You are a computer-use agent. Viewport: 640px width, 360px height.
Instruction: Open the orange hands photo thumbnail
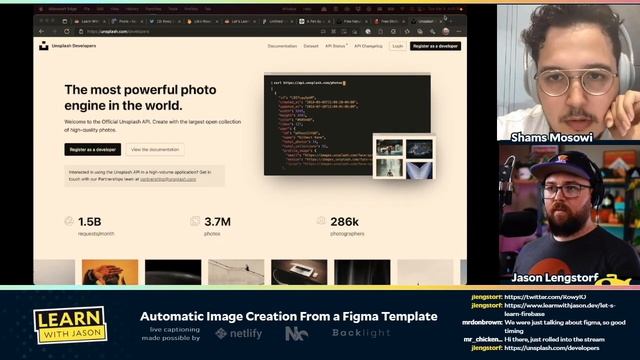tap(110, 272)
